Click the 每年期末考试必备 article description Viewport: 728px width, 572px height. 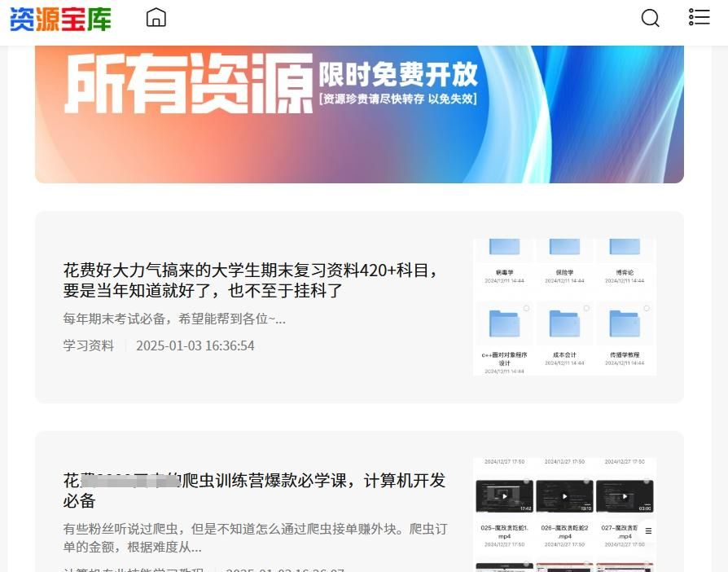(174, 319)
